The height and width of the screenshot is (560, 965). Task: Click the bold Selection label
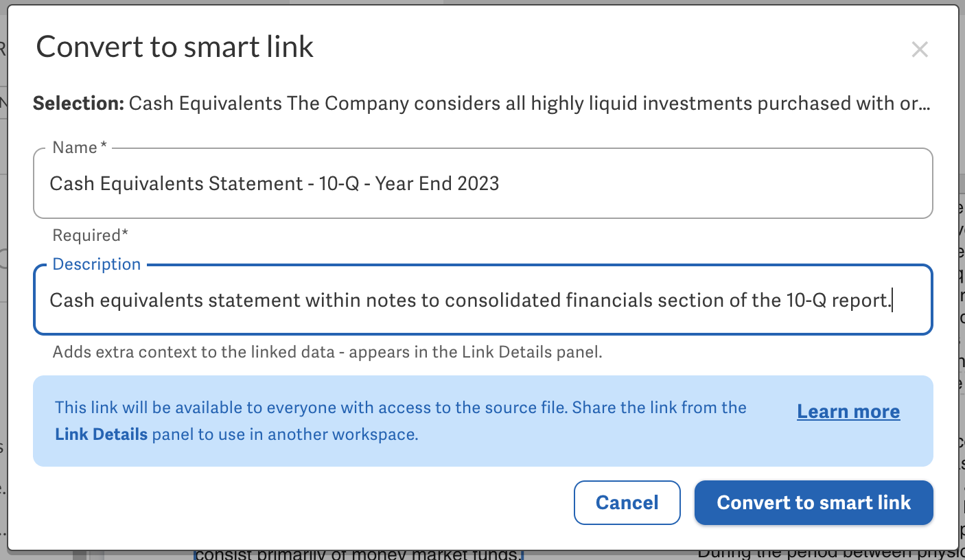click(x=78, y=104)
